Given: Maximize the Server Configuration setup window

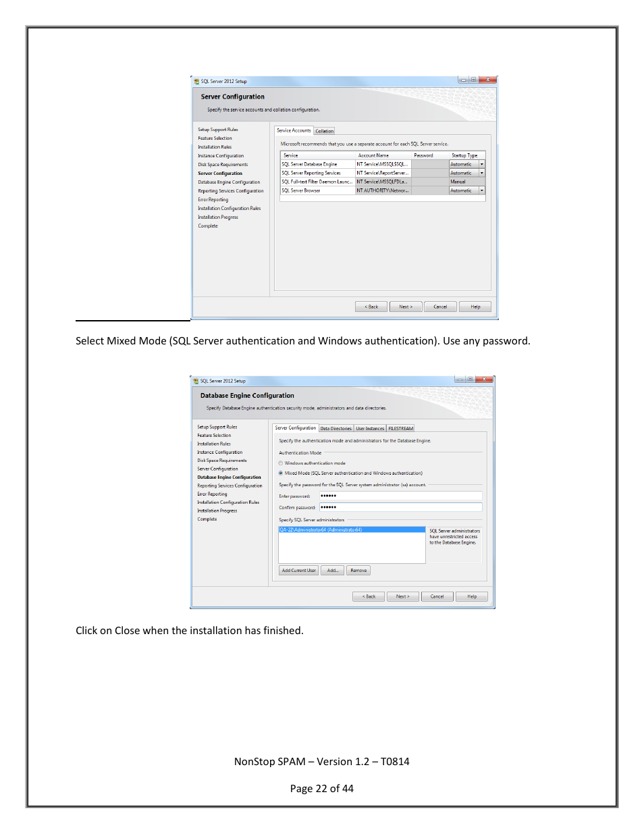Looking at the screenshot, I should [473, 80].
